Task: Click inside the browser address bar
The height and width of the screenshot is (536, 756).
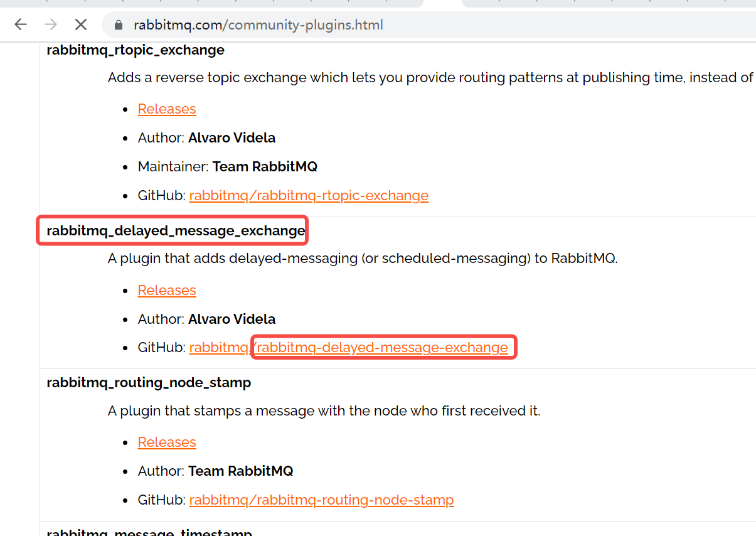Action: (439, 24)
